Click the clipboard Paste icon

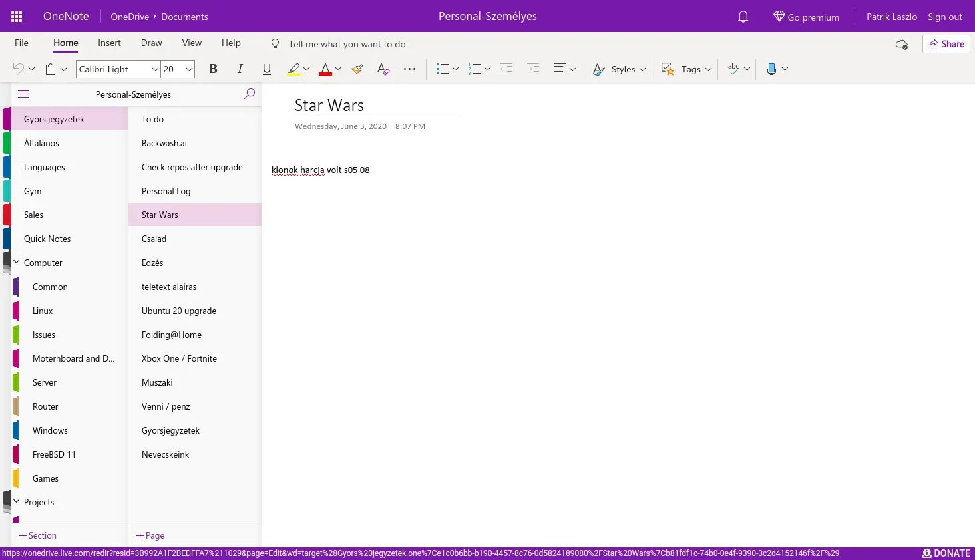51,69
